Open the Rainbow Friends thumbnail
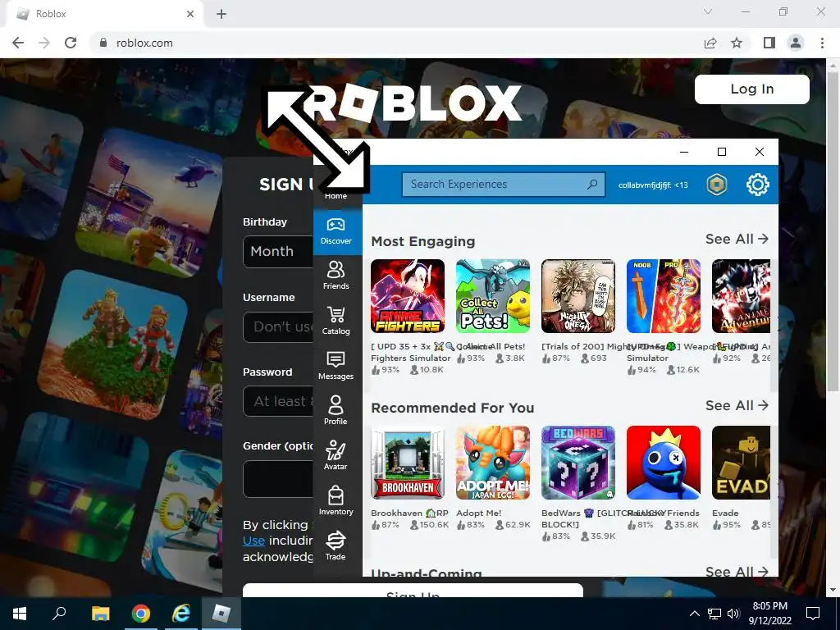The height and width of the screenshot is (630, 840). click(x=663, y=463)
